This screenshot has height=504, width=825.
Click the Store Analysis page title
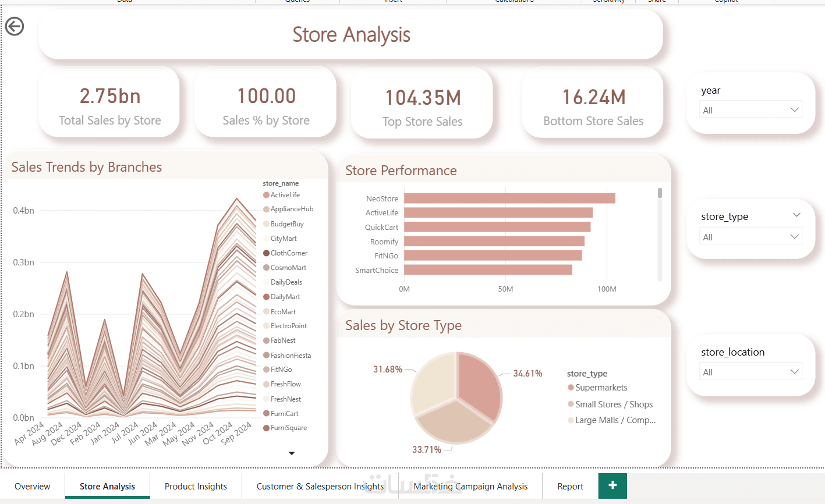[351, 35]
